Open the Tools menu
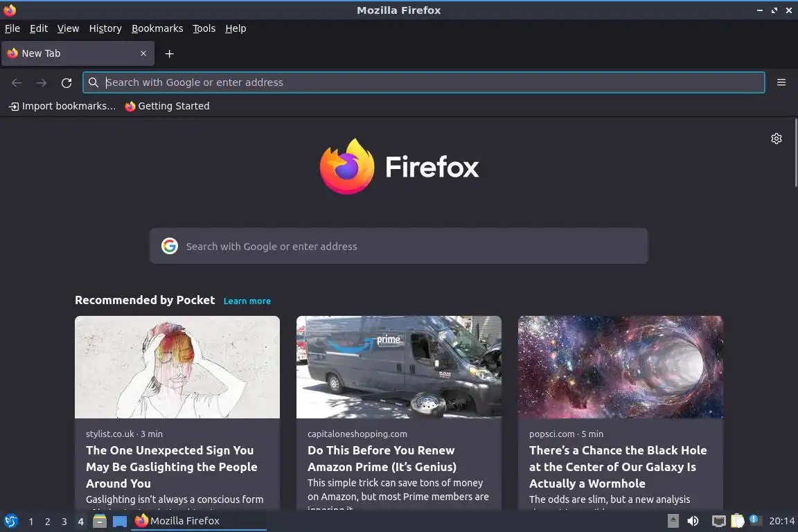798x532 pixels. point(204,28)
